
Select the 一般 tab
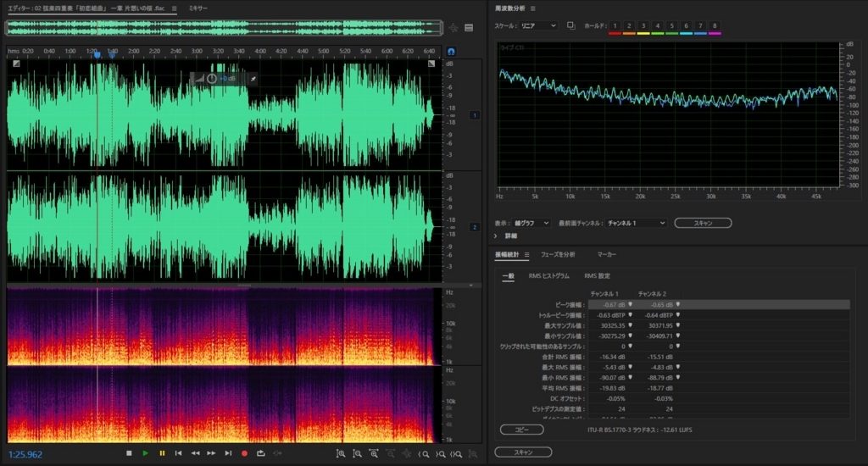[x=508, y=275]
